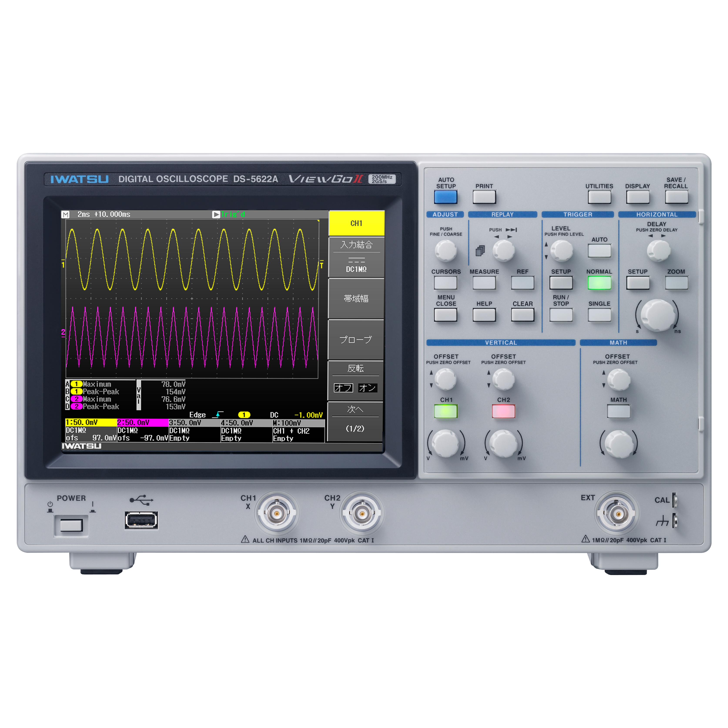Click the REPLAY push knob
This screenshot has height=728, width=728.
point(503,251)
